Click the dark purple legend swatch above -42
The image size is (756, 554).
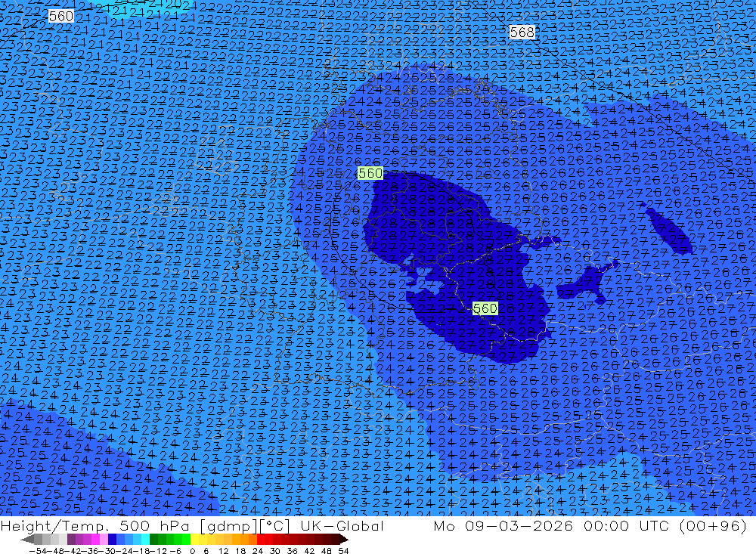(71, 540)
